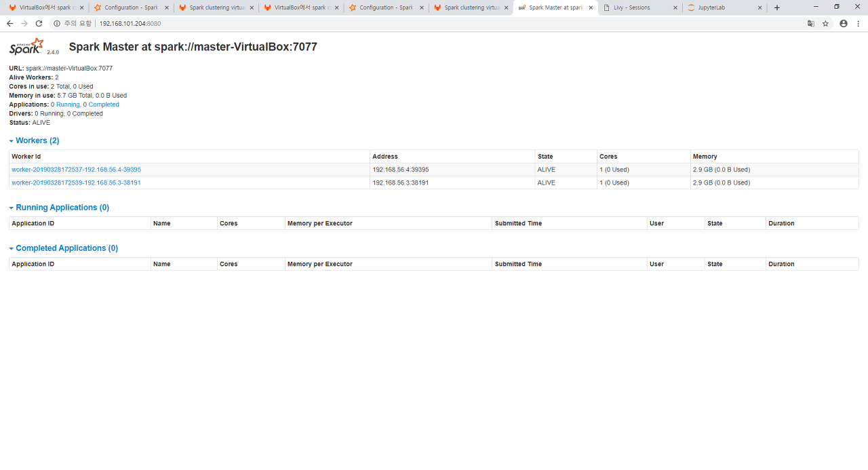868x470 pixels.
Task: Click the 'Memory in use: 5.7 GB Total' line
Action: pyautogui.click(x=68, y=96)
